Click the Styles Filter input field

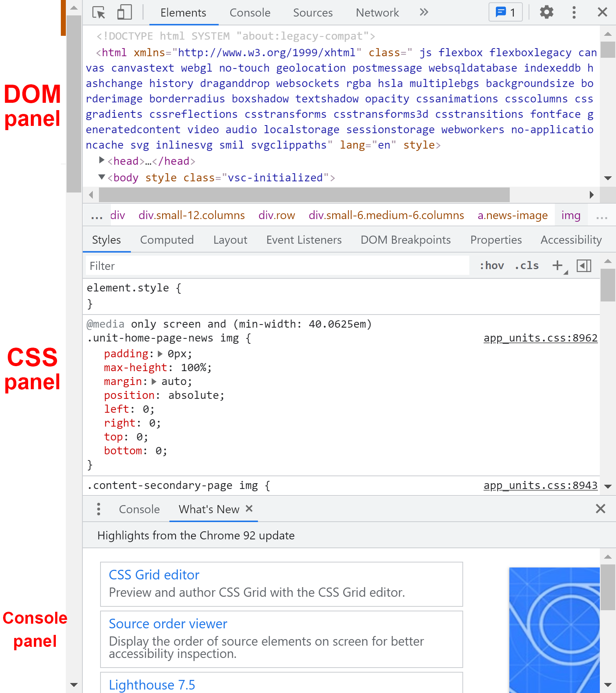point(277,266)
